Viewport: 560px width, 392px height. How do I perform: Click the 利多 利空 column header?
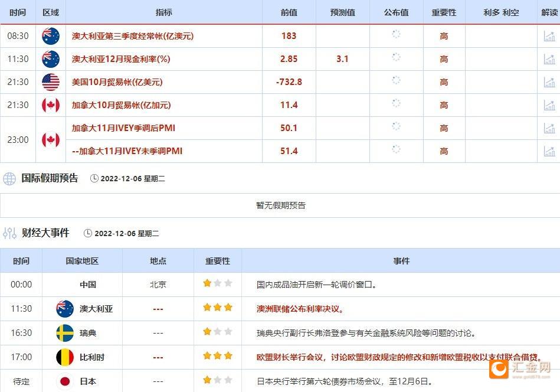(x=501, y=12)
